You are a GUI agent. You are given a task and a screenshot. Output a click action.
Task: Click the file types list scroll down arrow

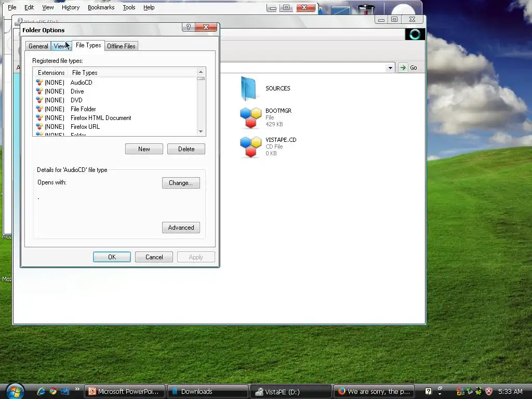201,131
